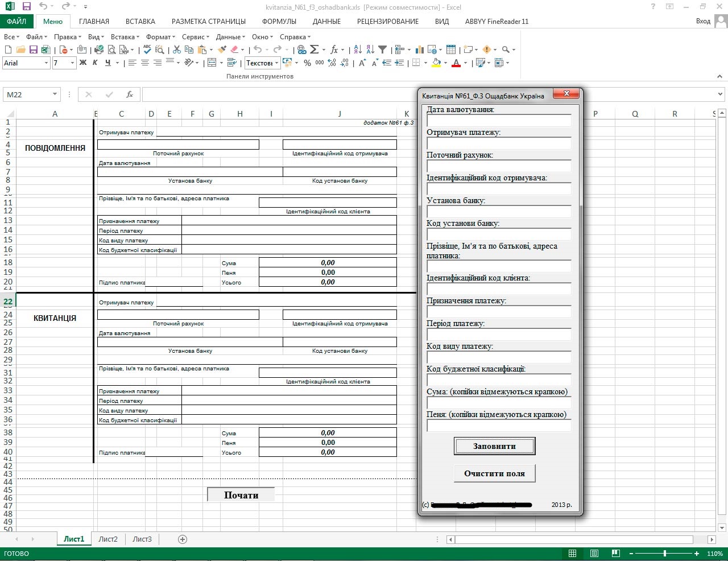This screenshot has height=561, width=728.
Task: Expand the formula bar chevron
Action: [x=721, y=94]
